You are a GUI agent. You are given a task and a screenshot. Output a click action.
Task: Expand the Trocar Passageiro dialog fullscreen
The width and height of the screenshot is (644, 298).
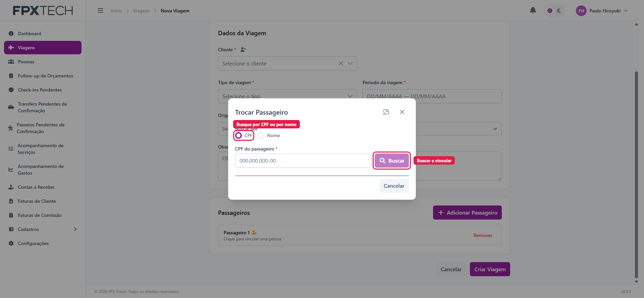[386, 112]
